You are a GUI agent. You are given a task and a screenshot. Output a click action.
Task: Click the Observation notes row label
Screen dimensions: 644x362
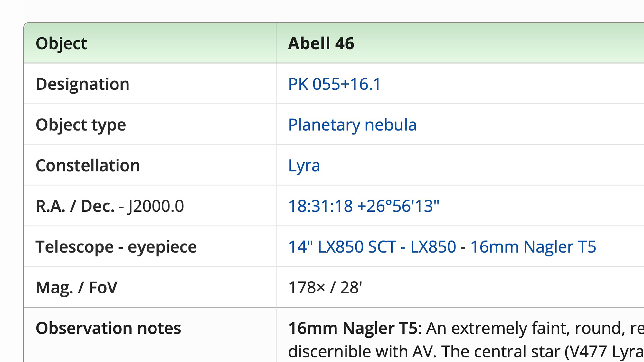tap(108, 328)
